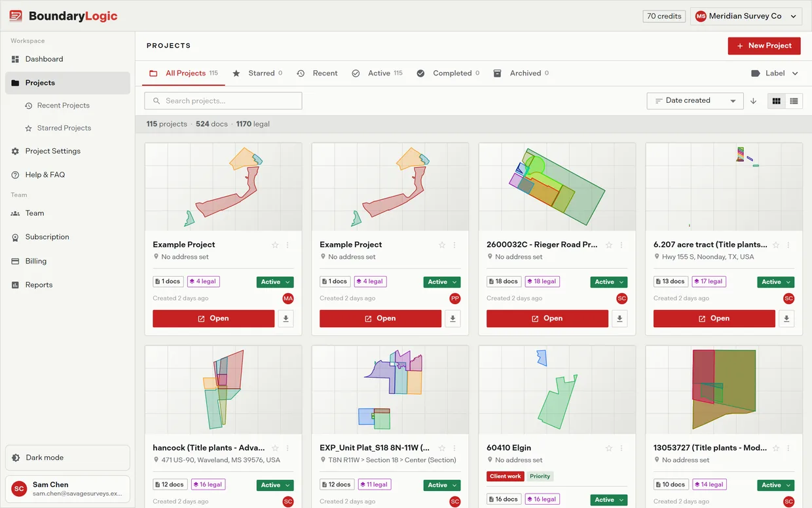Screen dimensions: 812x508
Task: Open Billing page
Action: pos(67,261)
